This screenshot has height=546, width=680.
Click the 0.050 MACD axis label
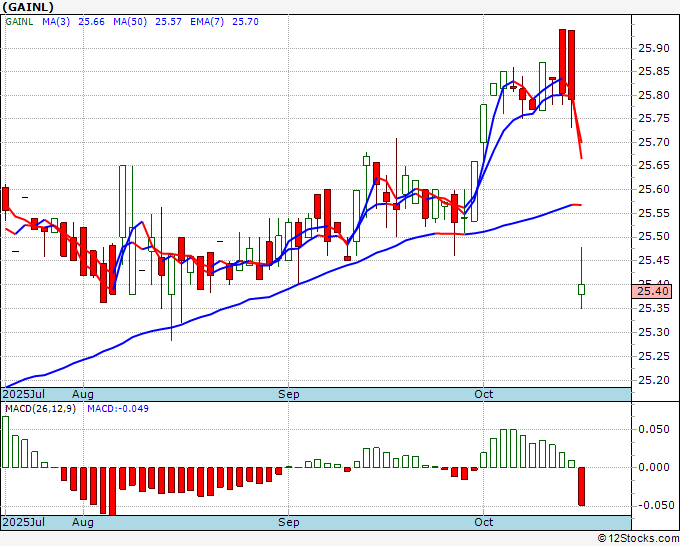coord(654,429)
